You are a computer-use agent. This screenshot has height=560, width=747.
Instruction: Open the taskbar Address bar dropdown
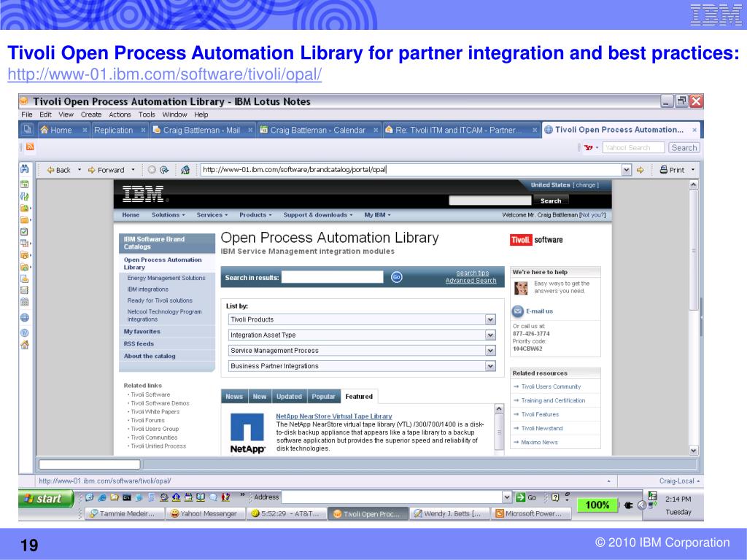click(x=507, y=497)
